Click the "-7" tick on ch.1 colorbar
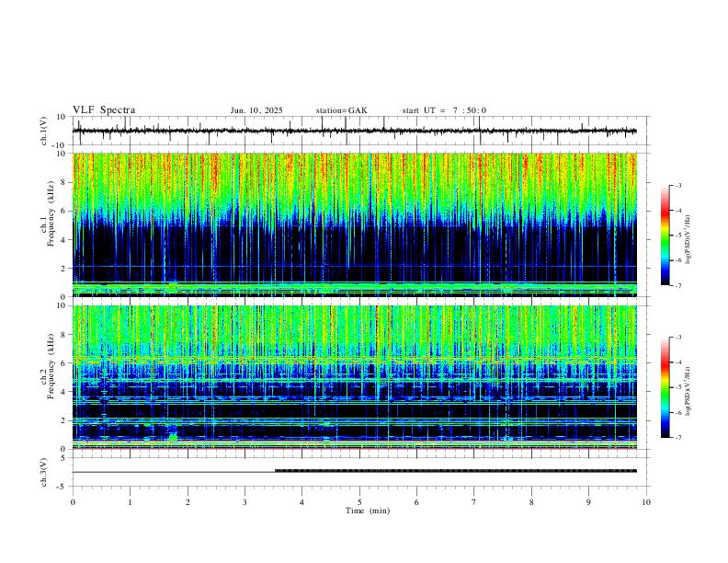This screenshot has width=728, height=563. (x=678, y=285)
